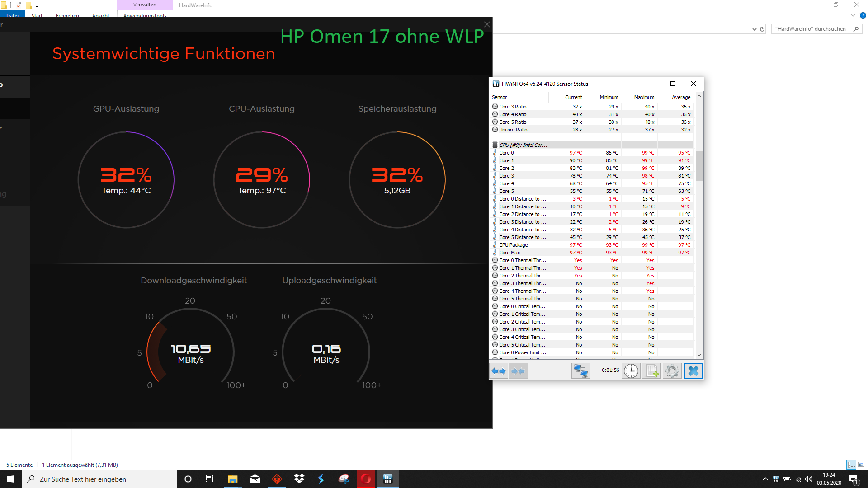Expand the Explorer ribbon chevron

tap(853, 15)
